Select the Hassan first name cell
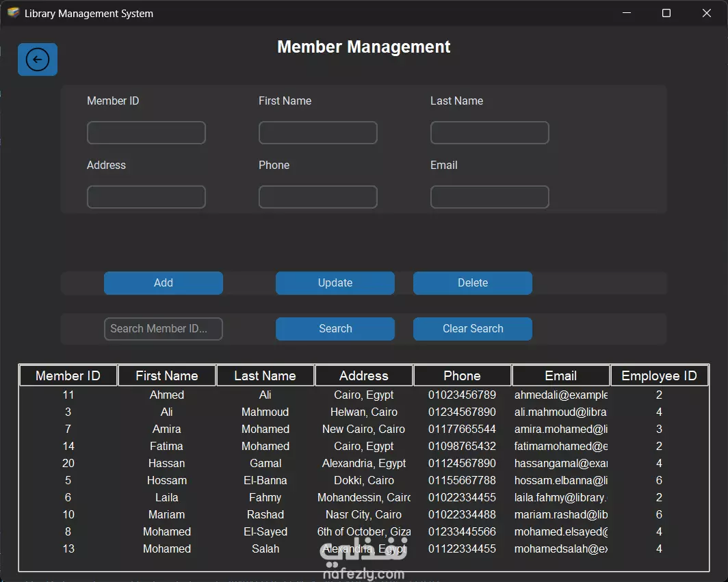 click(x=167, y=463)
